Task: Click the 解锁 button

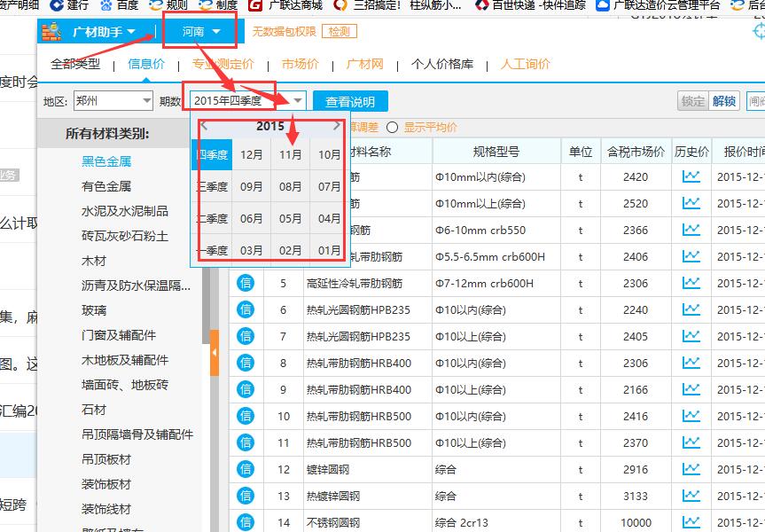Action: [x=724, y=101]
